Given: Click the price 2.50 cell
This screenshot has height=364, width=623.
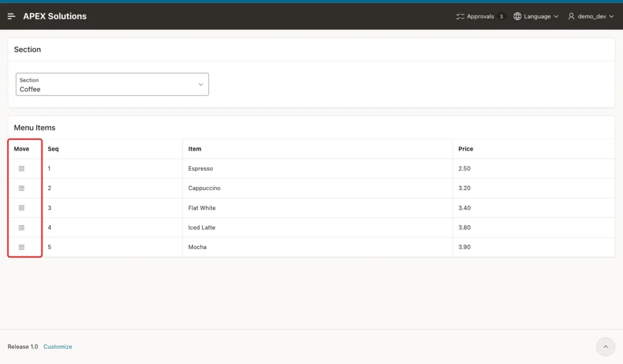Looking at the screenshot, I should [x=534, y=169].
